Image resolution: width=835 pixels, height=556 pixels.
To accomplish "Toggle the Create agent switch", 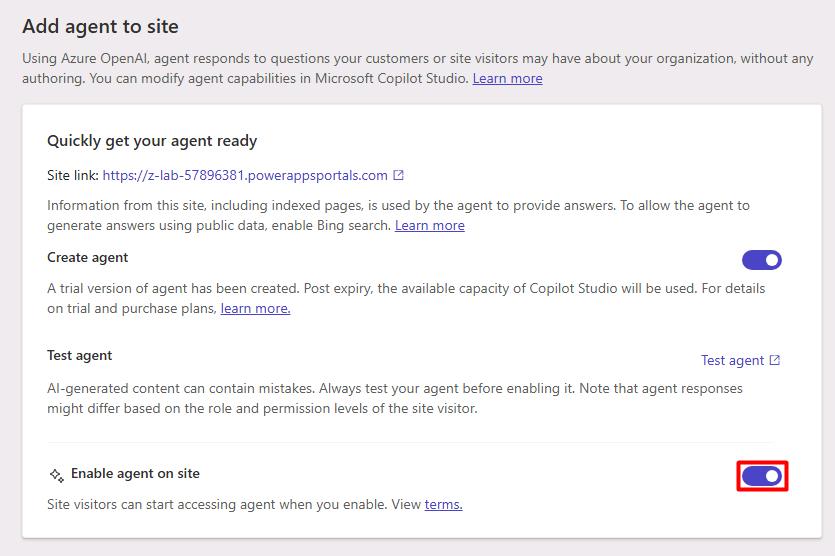I will [762, 260].
